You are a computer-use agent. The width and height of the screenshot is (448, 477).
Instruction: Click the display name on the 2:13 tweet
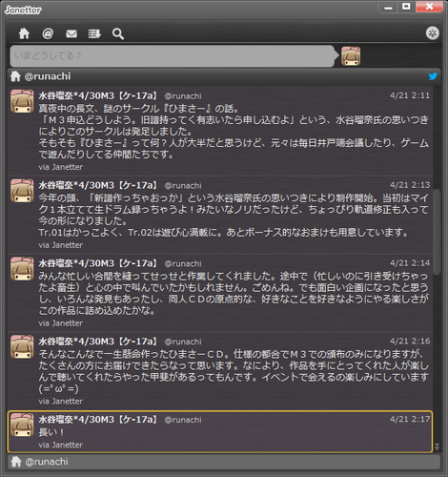[x=98, y=185]
